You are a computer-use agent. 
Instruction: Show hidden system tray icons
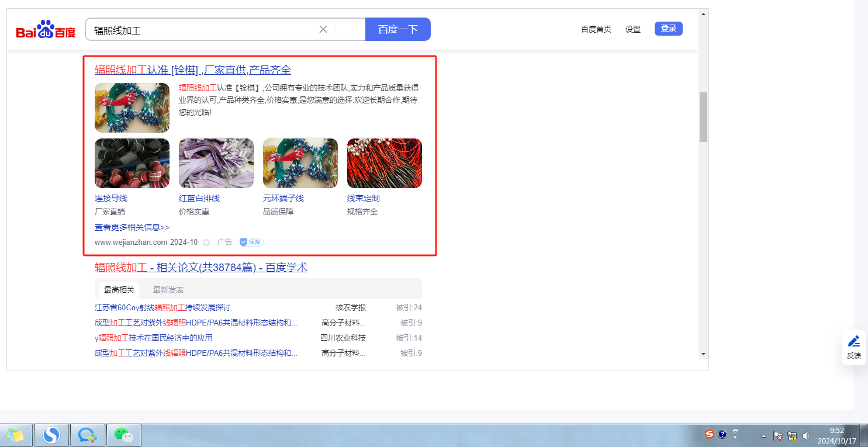pyautogui.click(x=763, y=436)
